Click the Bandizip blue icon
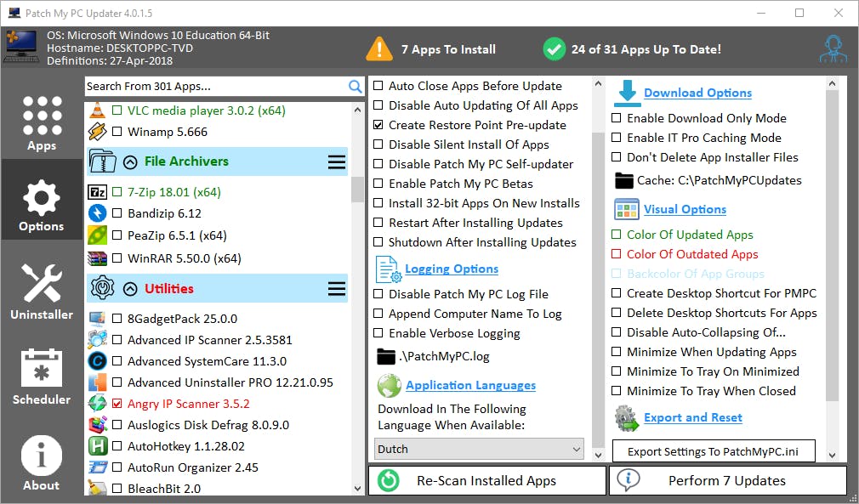This screenshot has width=859, height=504. (97, 212)
